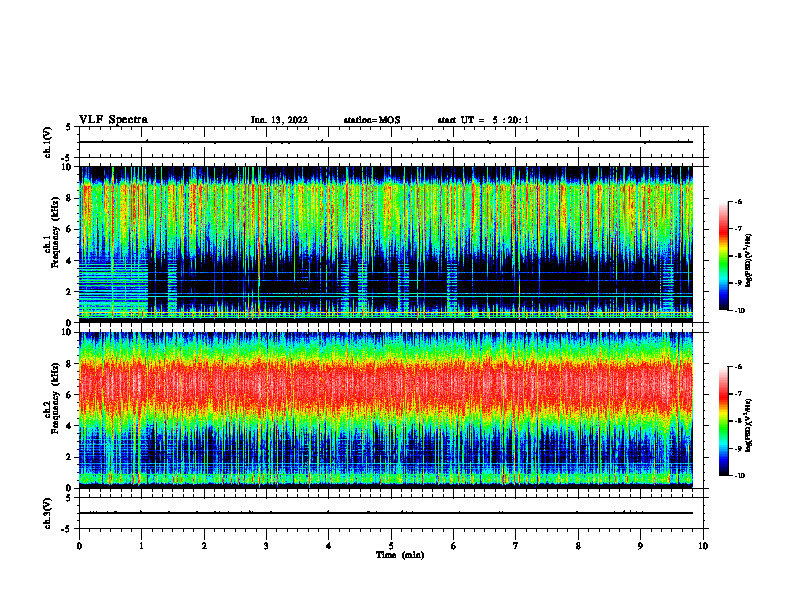This screenshot has height=612, width=792.
Task: Click time axis tick label "10" at far right
Action: [703, 546]
